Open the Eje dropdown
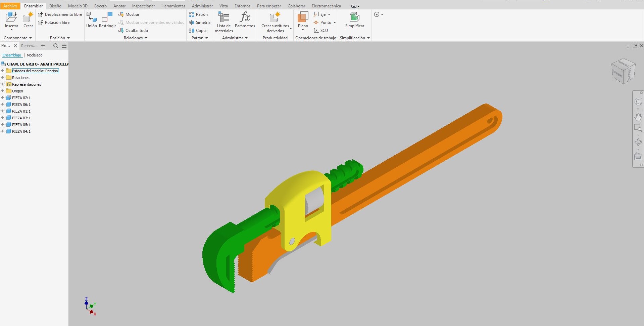This screenshot has width=644, height=326. [x=329, y=14]
